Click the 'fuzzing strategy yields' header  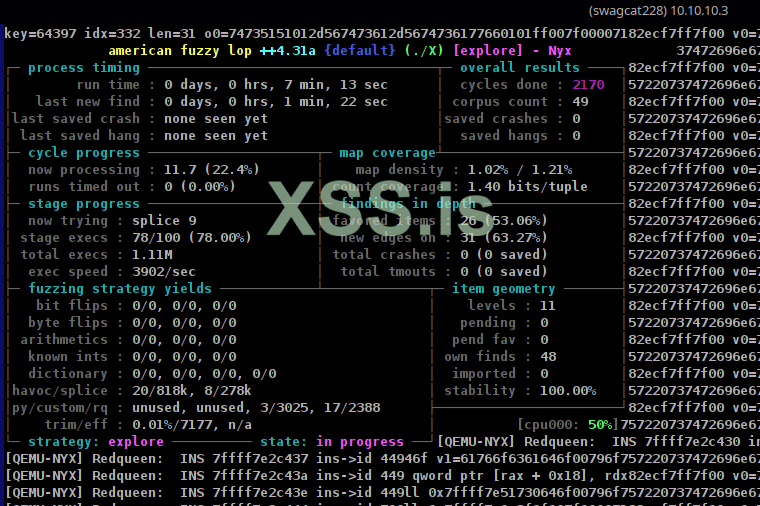coord(120,288)
